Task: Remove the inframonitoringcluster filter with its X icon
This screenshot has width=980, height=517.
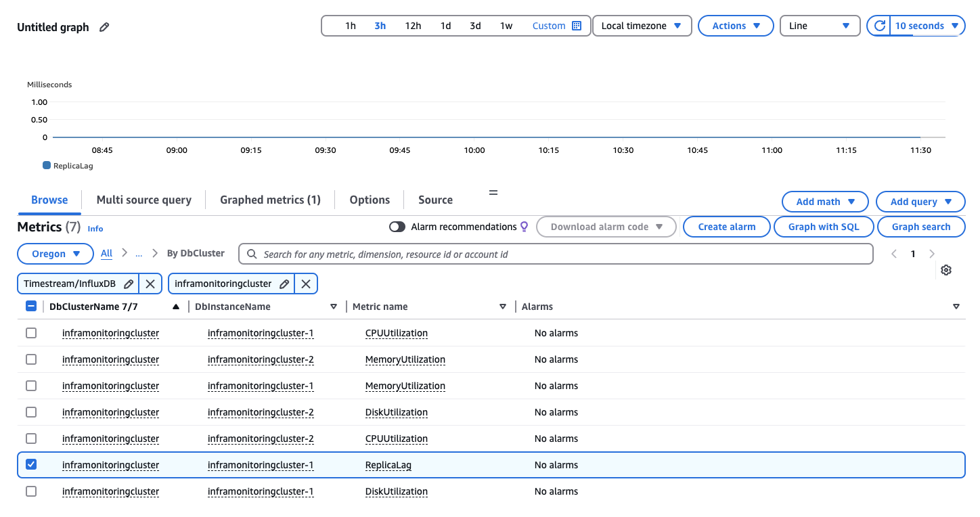Action: click(306, 284)
